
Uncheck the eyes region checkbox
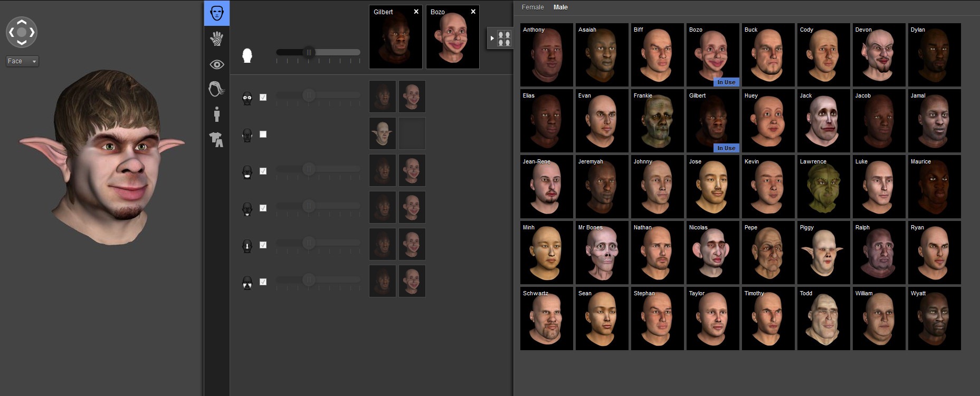pyautogui.click(x=263, y=98)
